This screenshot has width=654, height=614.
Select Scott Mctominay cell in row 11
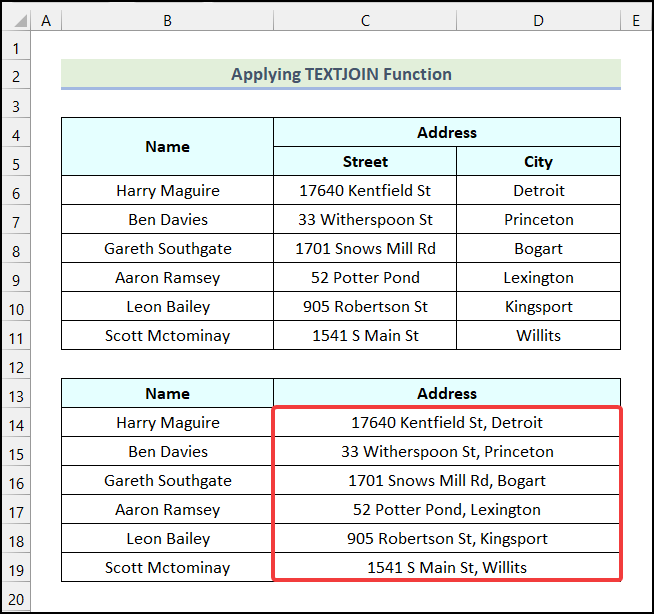[x=167, y=335]
